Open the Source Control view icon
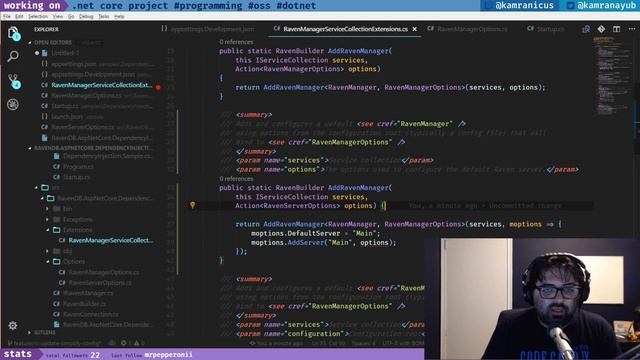The width and height of the screenshot is (640, 360). 13,81
